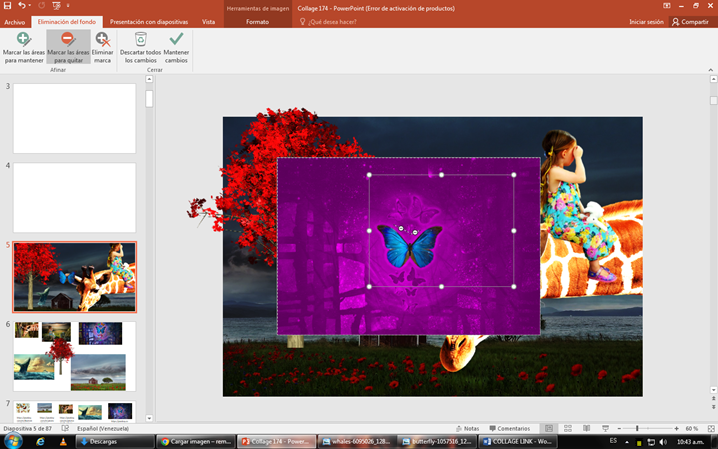This screenshot has height=449, width=718.
Task: Toggle the Notas pane
Action: pos(468,428)
